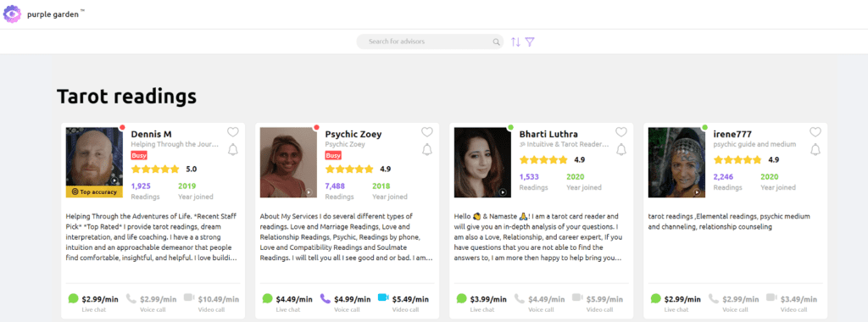Click the purple garden logo icon

12,14
